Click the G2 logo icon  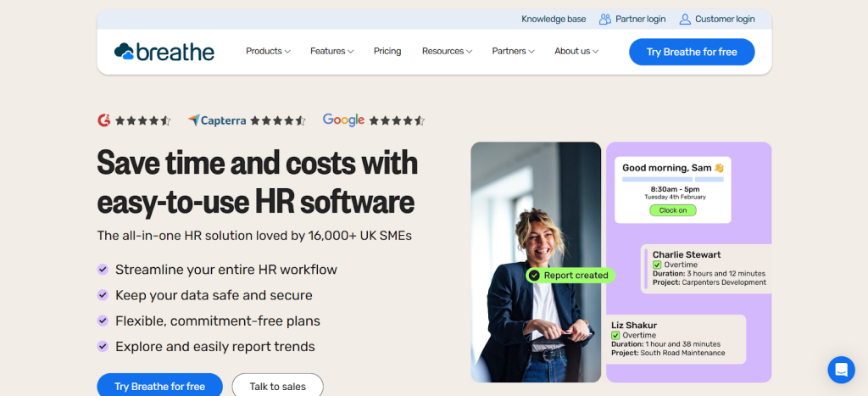tap(103, 120)
